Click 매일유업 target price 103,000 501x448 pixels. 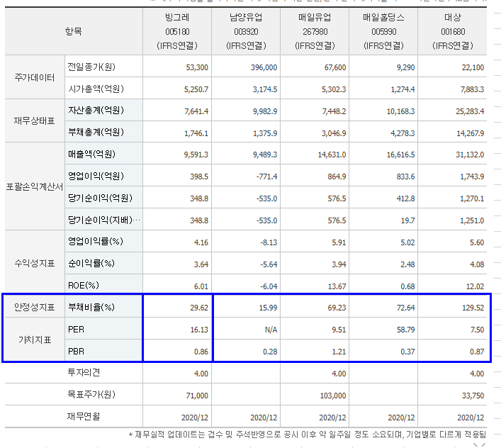coord(333,396)
